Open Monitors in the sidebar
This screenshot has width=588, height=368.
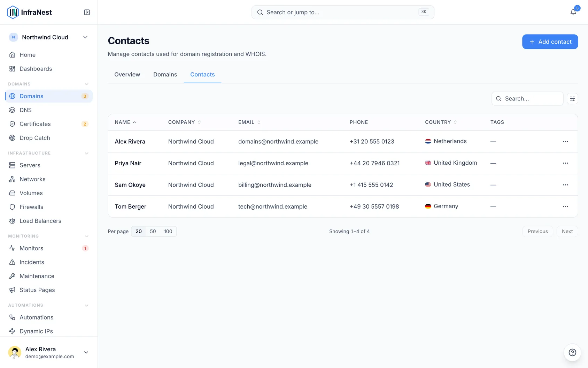coord(49,248)
